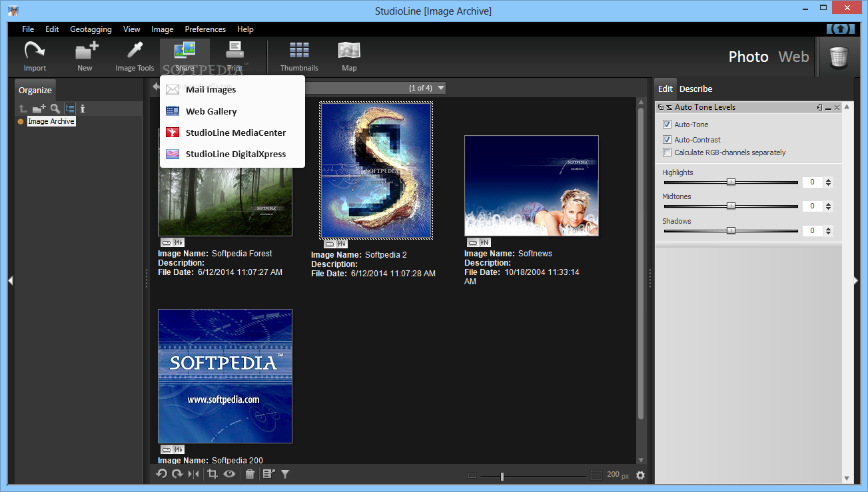This screenshot has width=868, height=492.
Task: Click the Highlights slider handle
Action: pyautogui.click(x=731, y=182)
